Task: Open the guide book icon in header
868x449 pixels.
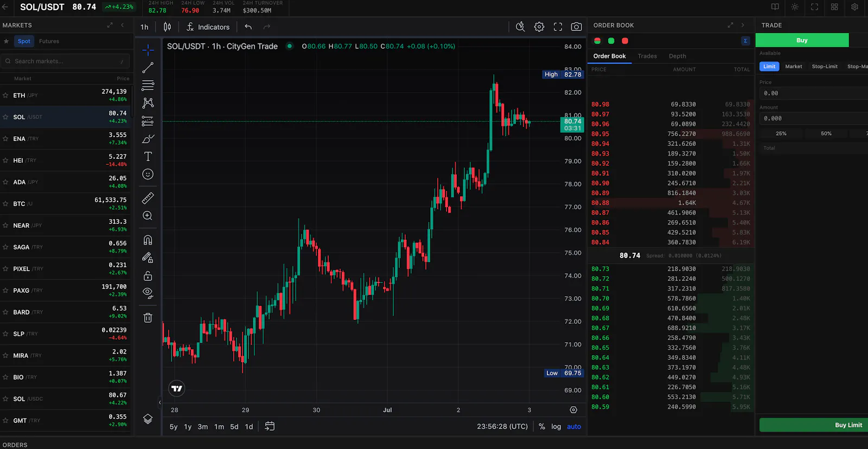Action: 775,7
